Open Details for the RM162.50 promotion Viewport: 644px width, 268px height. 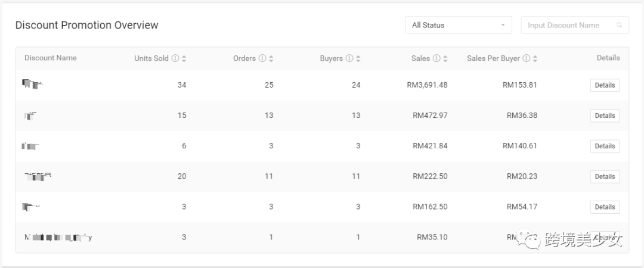coord(605,207)
